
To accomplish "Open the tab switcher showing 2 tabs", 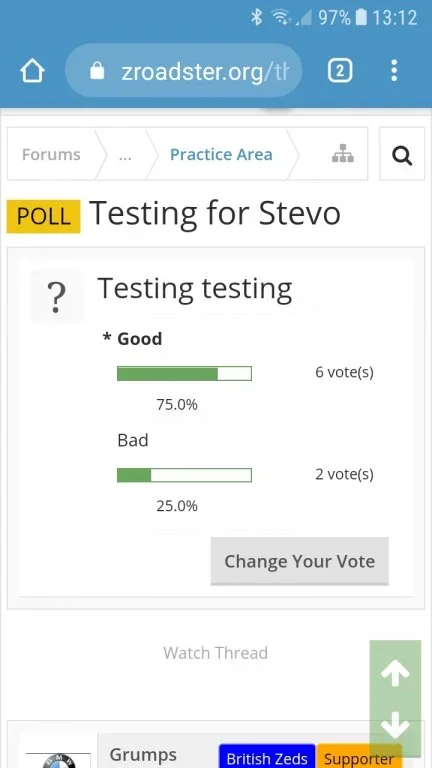I will point(340,72).
